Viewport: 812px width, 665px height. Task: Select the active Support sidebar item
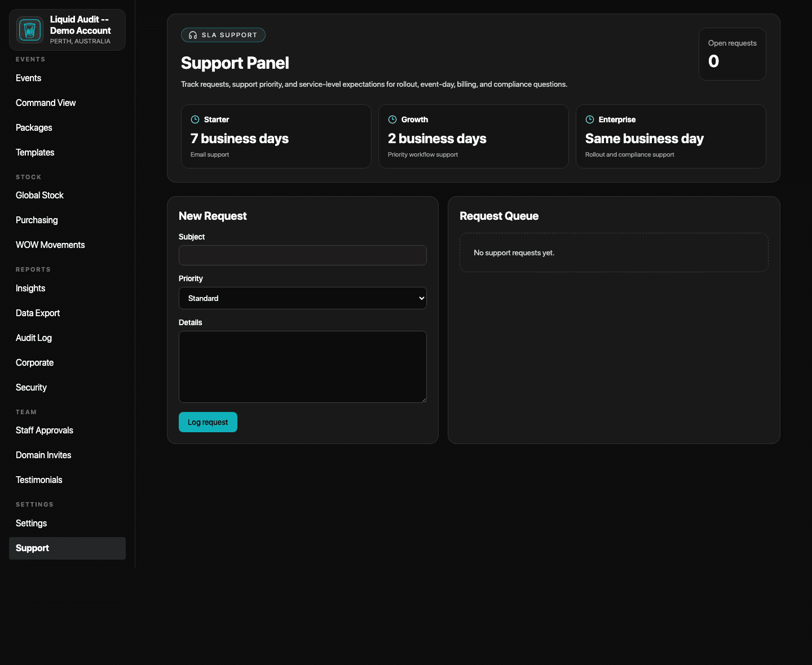(x=67, y=548)
